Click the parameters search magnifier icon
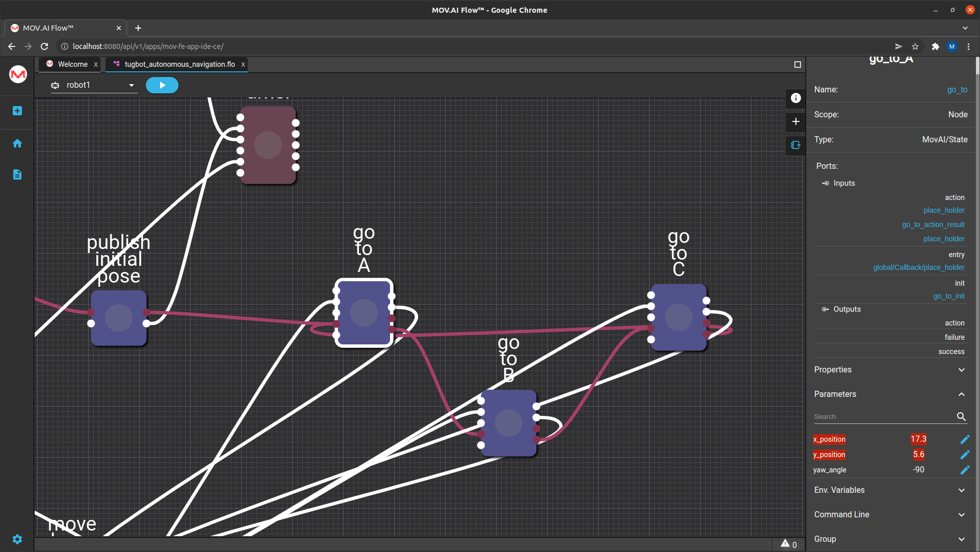The width and height of the screenshot is (980, 552). click(961, 417)
